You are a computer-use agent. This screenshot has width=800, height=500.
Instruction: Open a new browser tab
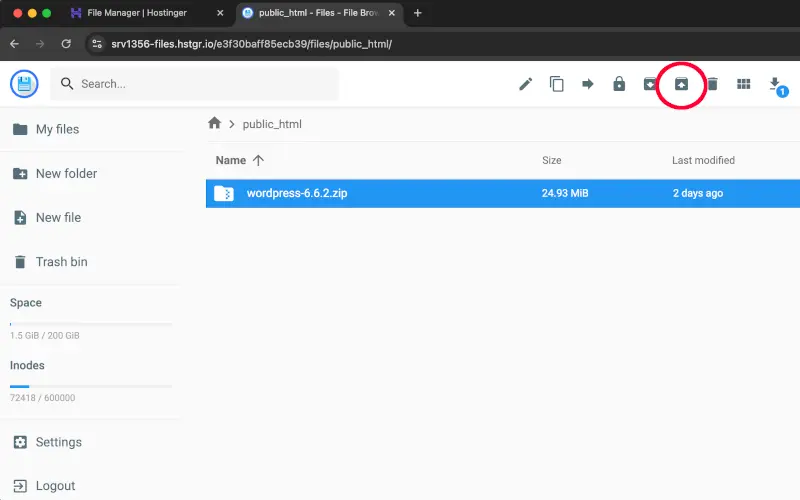(x=417, y=13)
